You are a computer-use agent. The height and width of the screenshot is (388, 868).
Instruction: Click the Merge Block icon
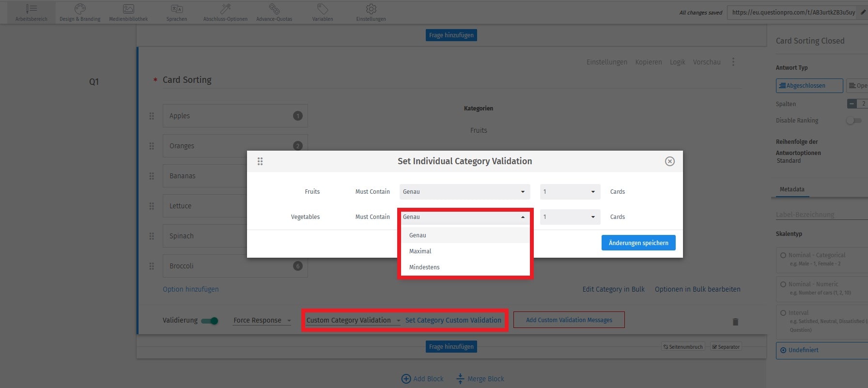pyautogui.click(x=460, y=379)
